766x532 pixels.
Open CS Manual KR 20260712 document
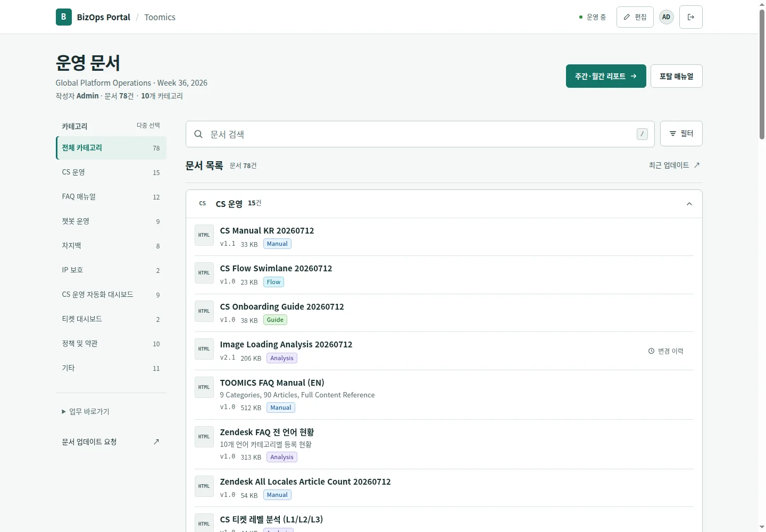(267, 231)
